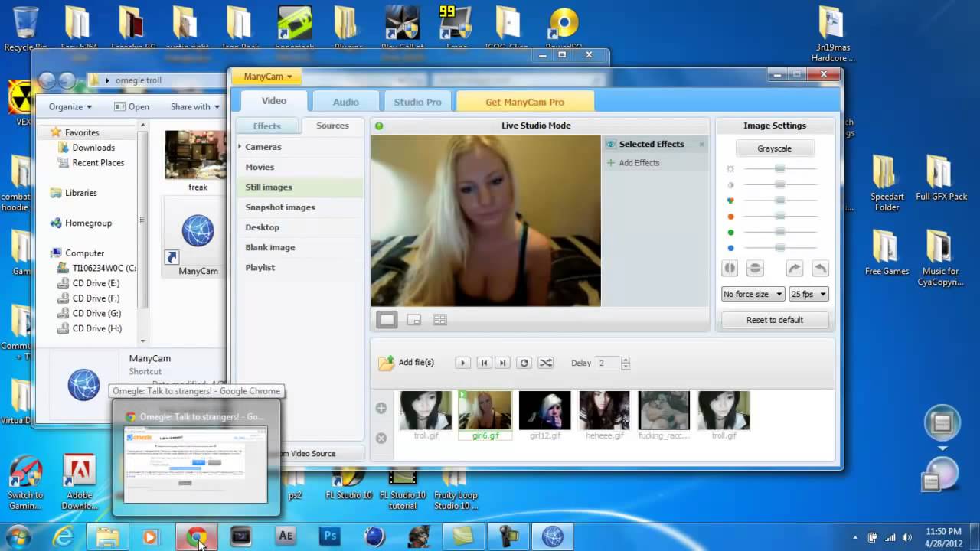Viewport: 980px width, 551px height.
Task: Open Recent Places in Explorer sidebar
Action: [x=98, y=163]
